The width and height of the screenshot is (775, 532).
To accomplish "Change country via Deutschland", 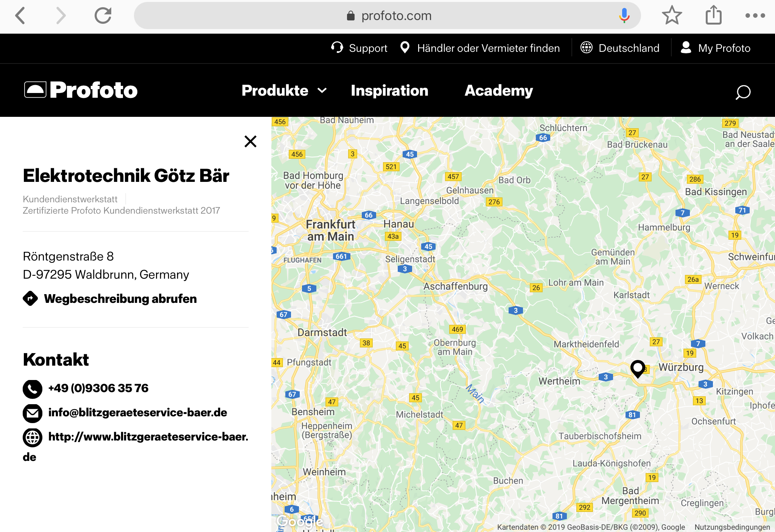I will (x=629, y=48).
